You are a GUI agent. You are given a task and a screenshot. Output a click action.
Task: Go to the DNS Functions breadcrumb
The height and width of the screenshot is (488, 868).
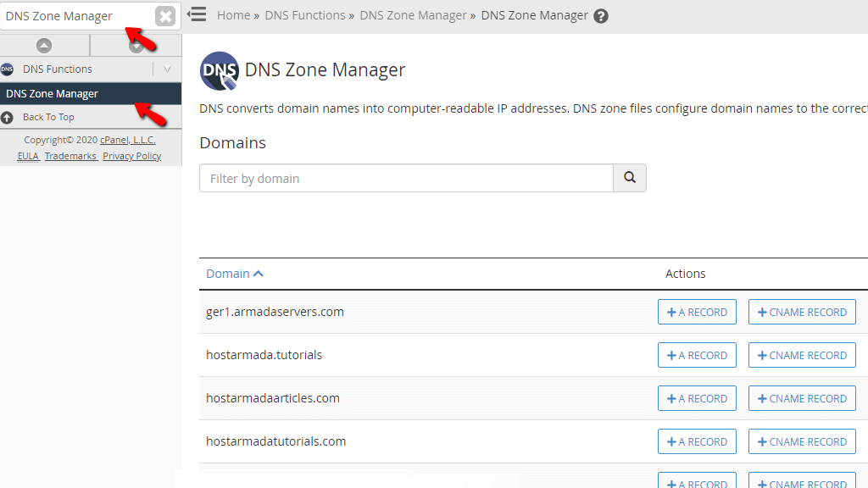pos(305,15)
